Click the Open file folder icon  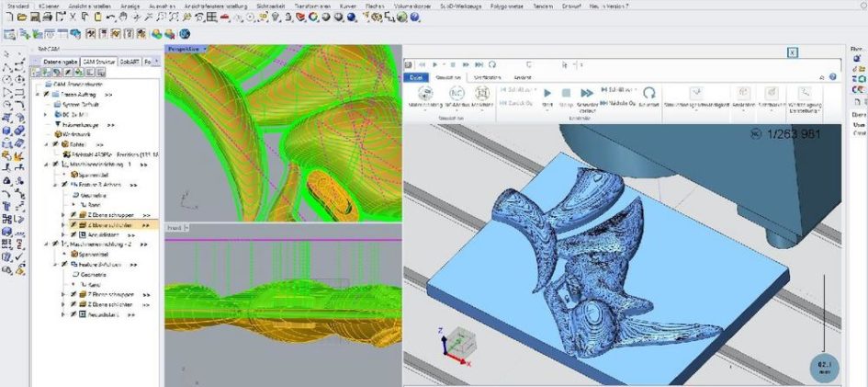coord(21,17)
